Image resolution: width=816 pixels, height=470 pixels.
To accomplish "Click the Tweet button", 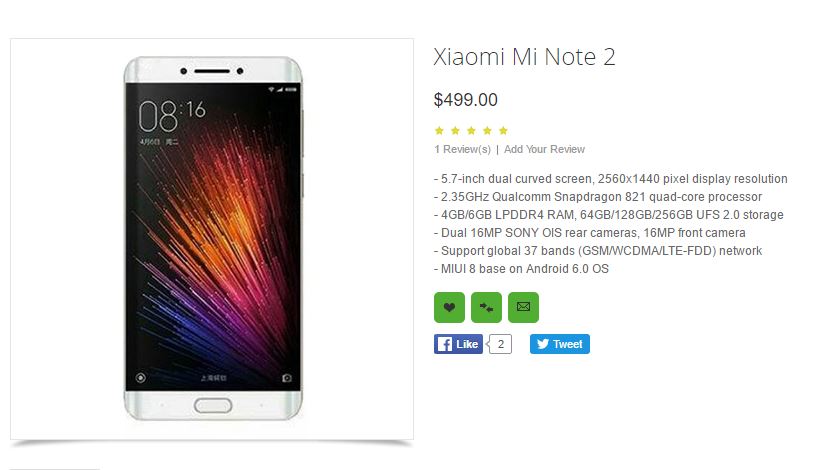I will (559, 344).
